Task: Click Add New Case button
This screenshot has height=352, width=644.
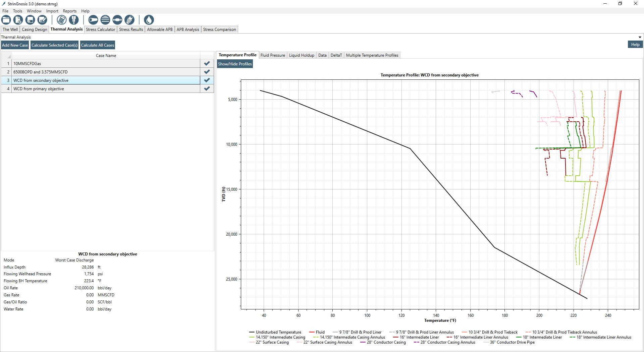Action: click(15, 45)
